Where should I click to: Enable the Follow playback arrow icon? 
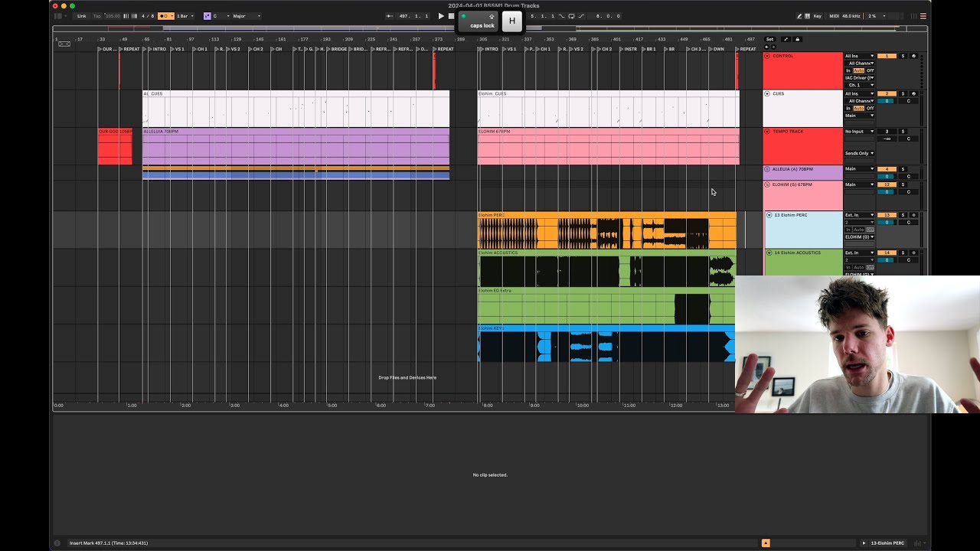[x=390, y=16]
